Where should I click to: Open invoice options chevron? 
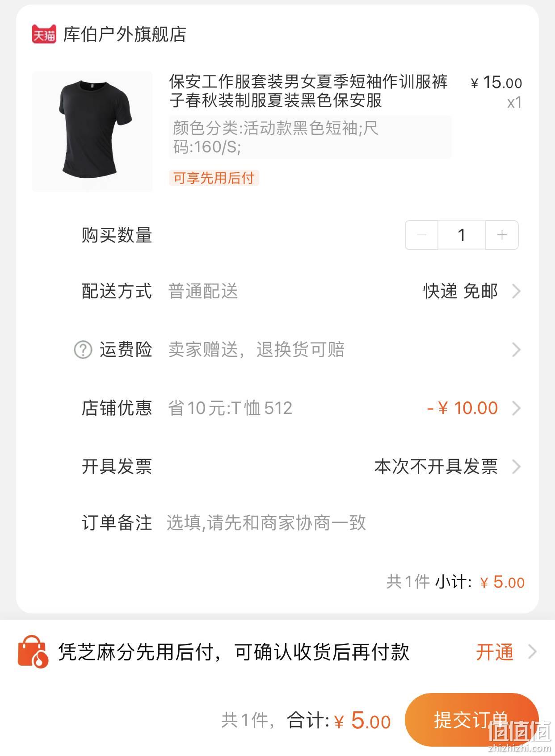516,467
